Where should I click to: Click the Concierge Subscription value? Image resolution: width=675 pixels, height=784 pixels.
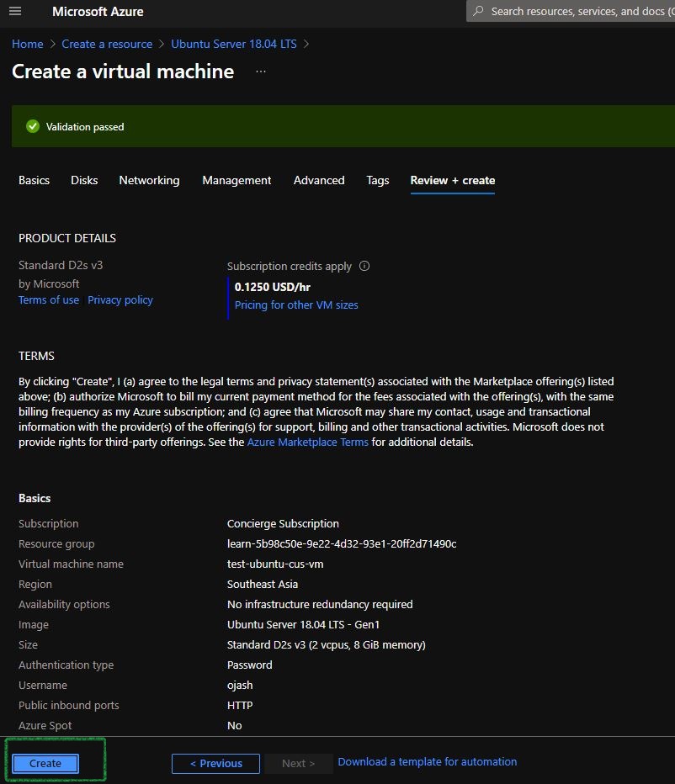pyautogui.click(x=283, y=523)
